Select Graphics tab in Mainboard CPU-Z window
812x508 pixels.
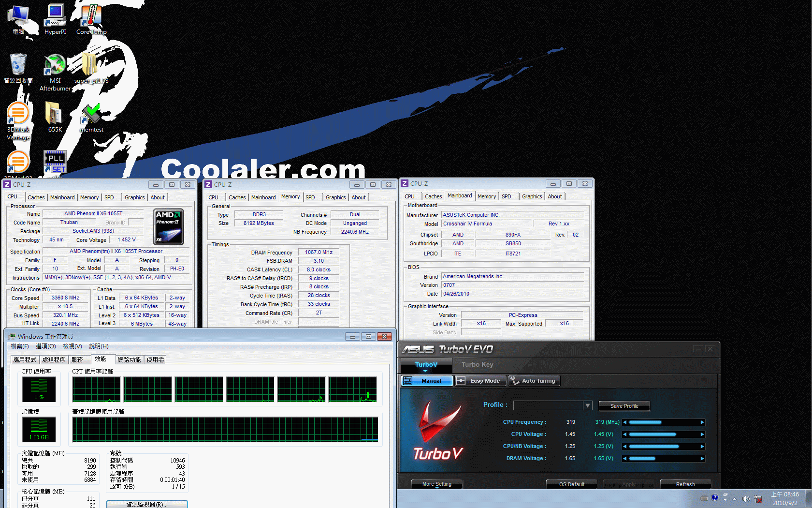click(x=532, y=196)
